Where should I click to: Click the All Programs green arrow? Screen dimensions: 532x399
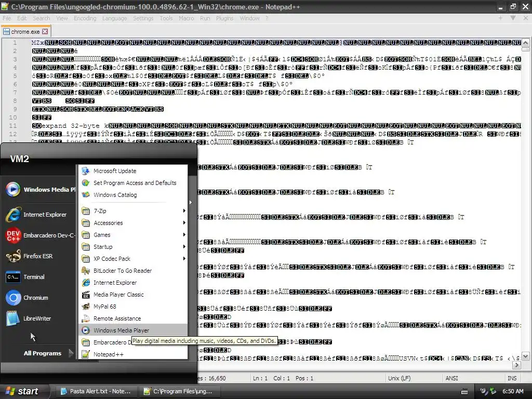tap(71, 353)
